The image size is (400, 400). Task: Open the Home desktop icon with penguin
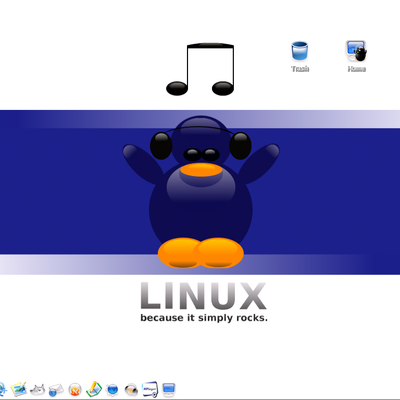pos(356,51)
